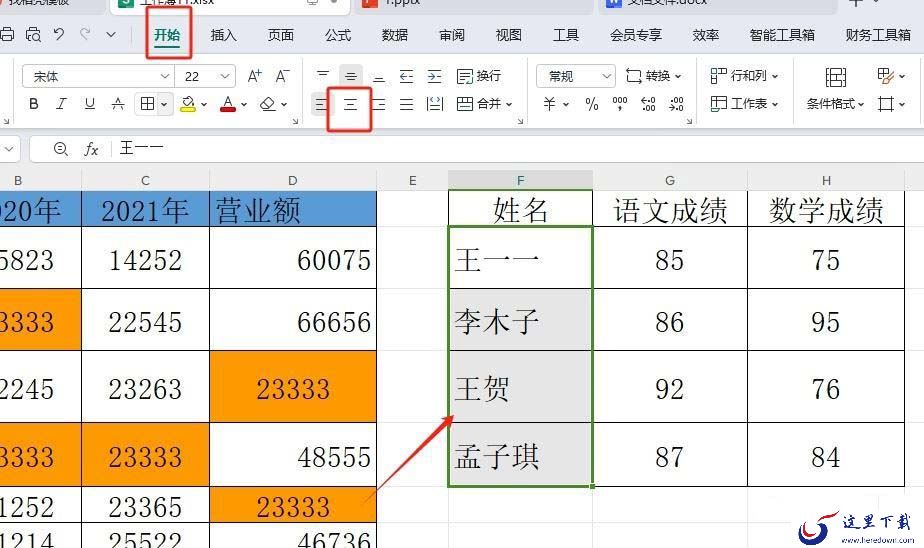
Task: Open the eraser clear options dropdown arrow
Action: [x=284, y=105]
